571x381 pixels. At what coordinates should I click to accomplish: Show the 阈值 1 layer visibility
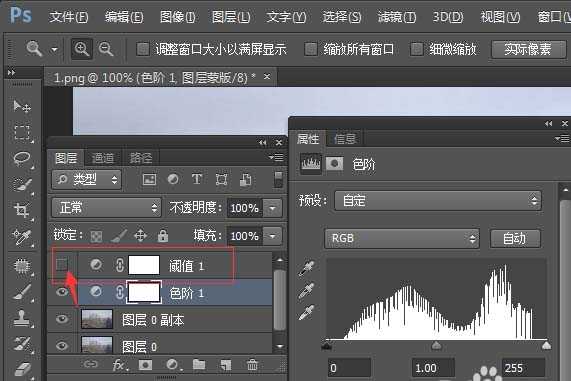pyautogui.click(x=62, y=265)
